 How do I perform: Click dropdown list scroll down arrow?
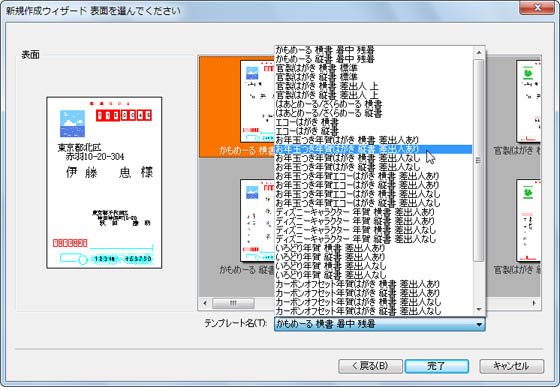pos(479,309)
